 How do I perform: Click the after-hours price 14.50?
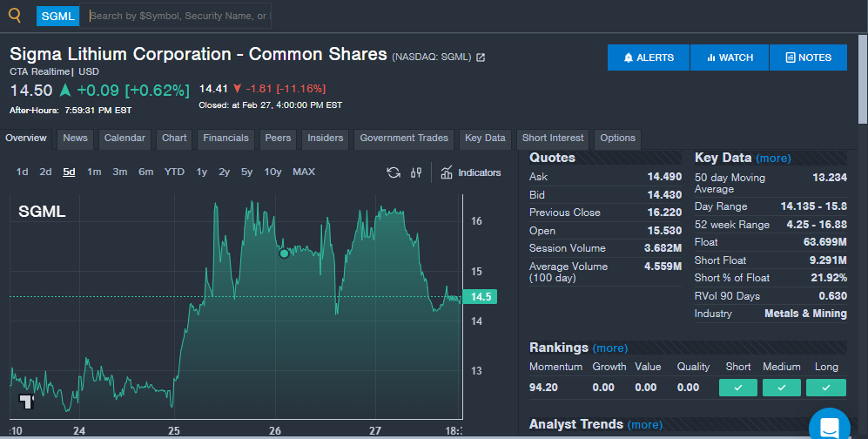tap(31, 91)
